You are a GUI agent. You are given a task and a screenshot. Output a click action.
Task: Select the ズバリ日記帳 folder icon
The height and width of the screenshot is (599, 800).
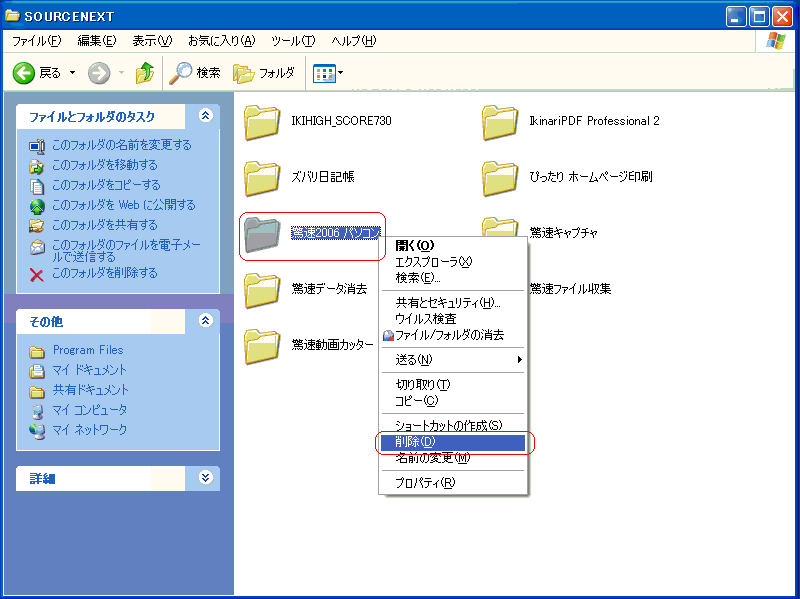click(262, 178)
